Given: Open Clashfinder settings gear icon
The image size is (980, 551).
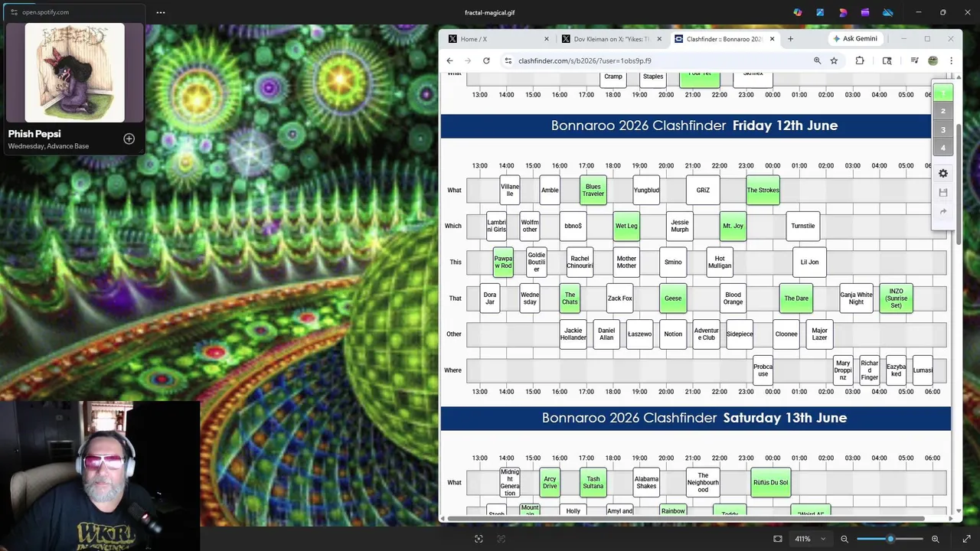Looking at the screenshot, I should pyautogui.click(x=943, y=174).
